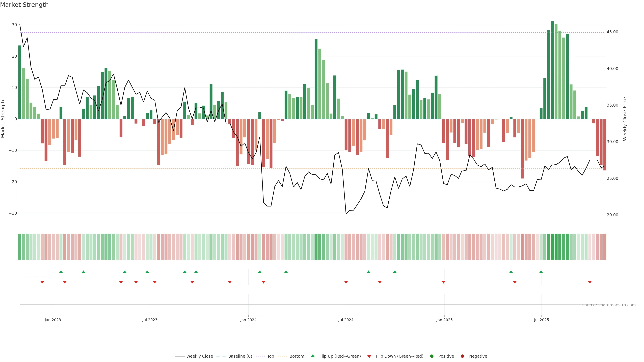The width and height of the screenshot is (644, 362).
Task: Click the source: sharemaestro.com text
Action: pos(609,305)
